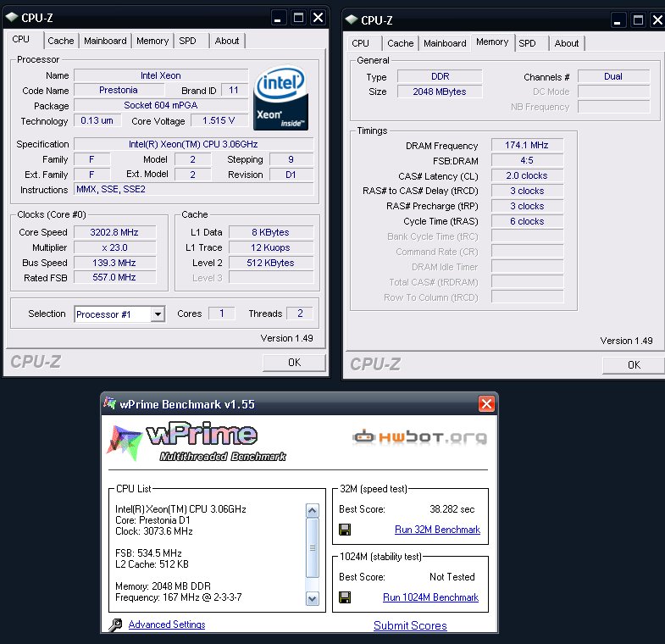Click the wPrime Multithreaded Benchmark logo

tap(197, 441)
